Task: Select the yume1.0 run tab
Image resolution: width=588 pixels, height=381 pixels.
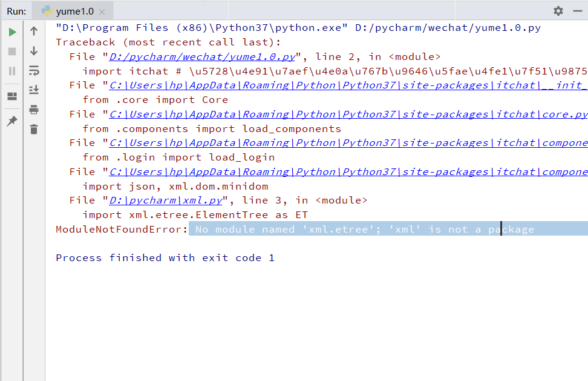Action: pos(67,10)
